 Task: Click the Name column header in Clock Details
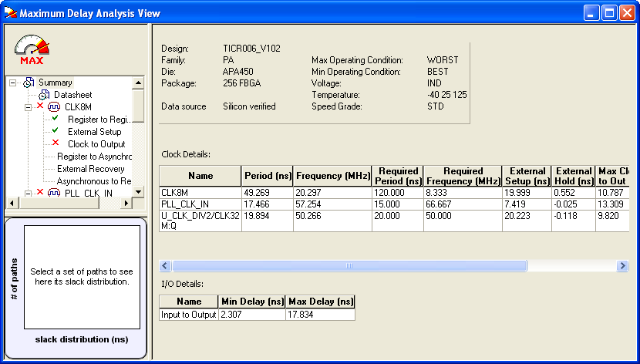200,176
